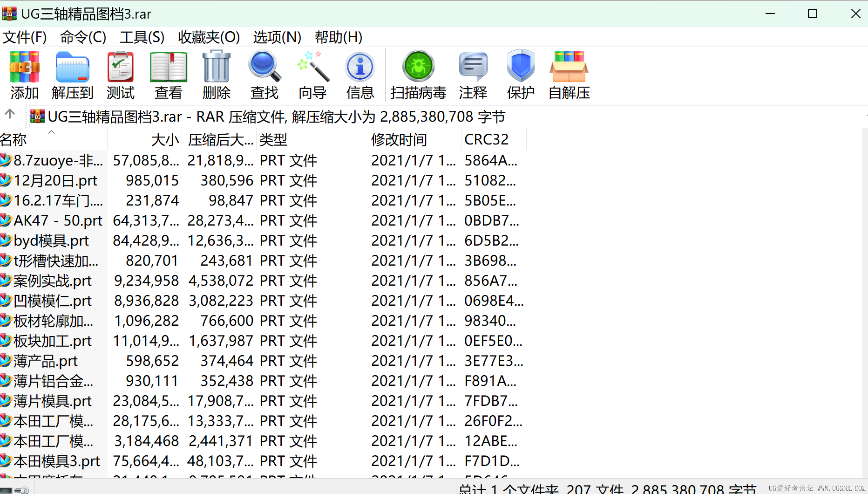Go up one folder level arrow
868x494 pixels.
(10, 114)
